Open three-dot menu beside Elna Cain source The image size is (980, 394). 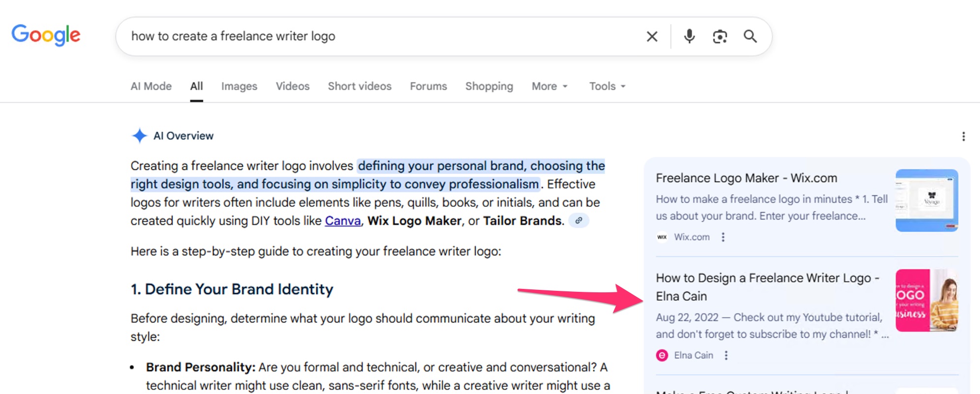(x=726, y=355)
